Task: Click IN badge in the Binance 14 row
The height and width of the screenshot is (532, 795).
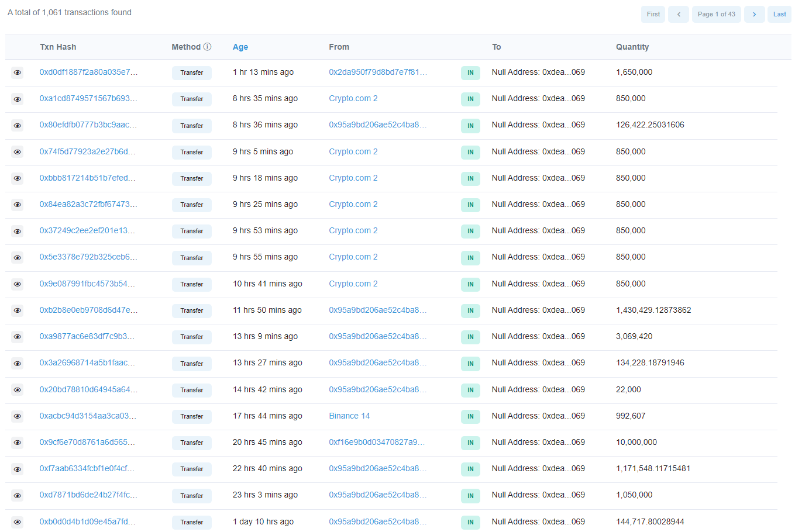Action: [x=470, y=416]
